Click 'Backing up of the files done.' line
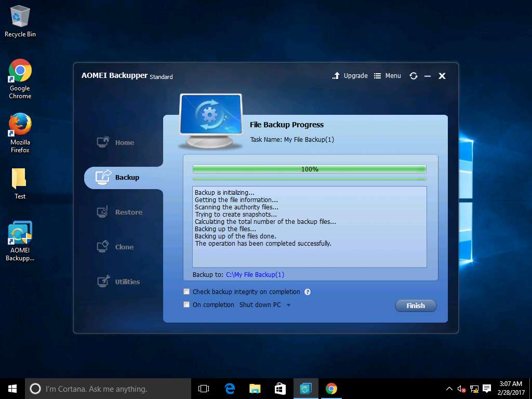 click(235, 236)
